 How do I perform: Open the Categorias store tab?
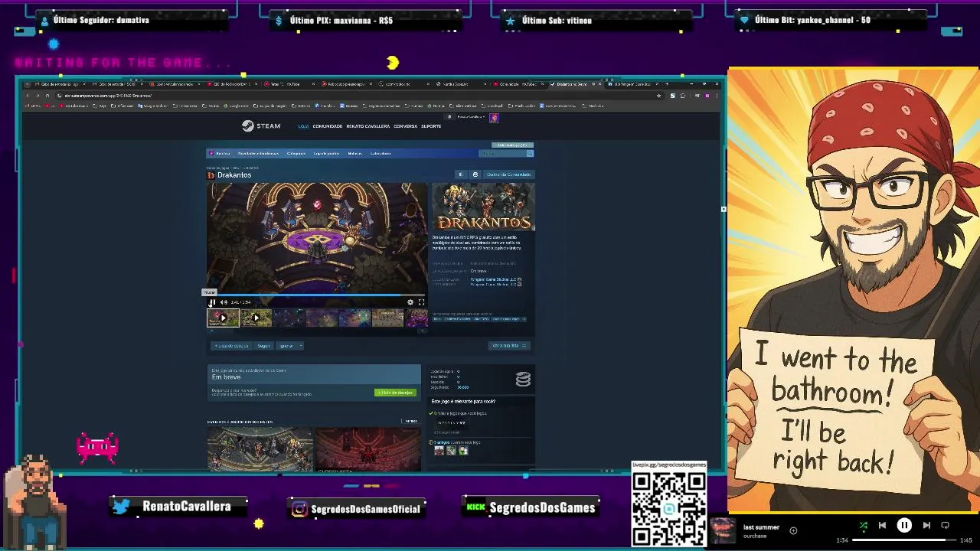coord(296,153)
